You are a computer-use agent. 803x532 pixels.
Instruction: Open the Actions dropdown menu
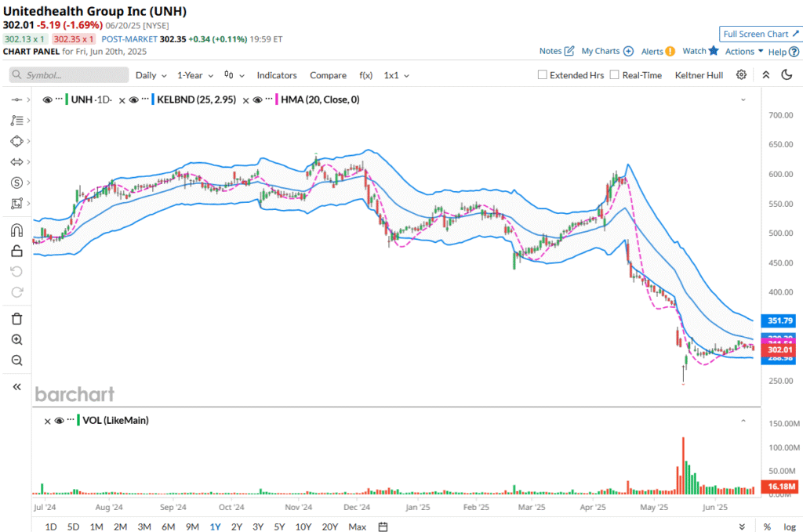pos(744,51)
